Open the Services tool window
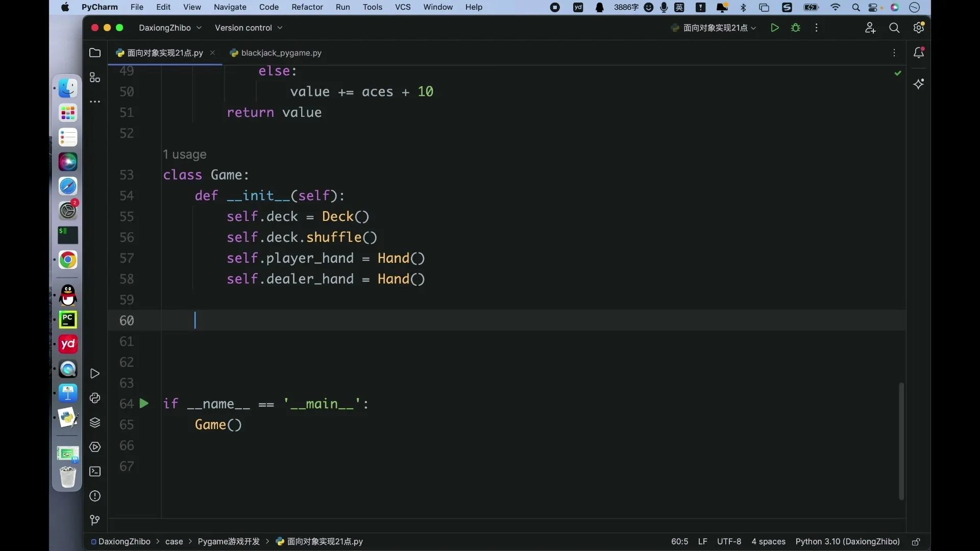 pos(95,447)
